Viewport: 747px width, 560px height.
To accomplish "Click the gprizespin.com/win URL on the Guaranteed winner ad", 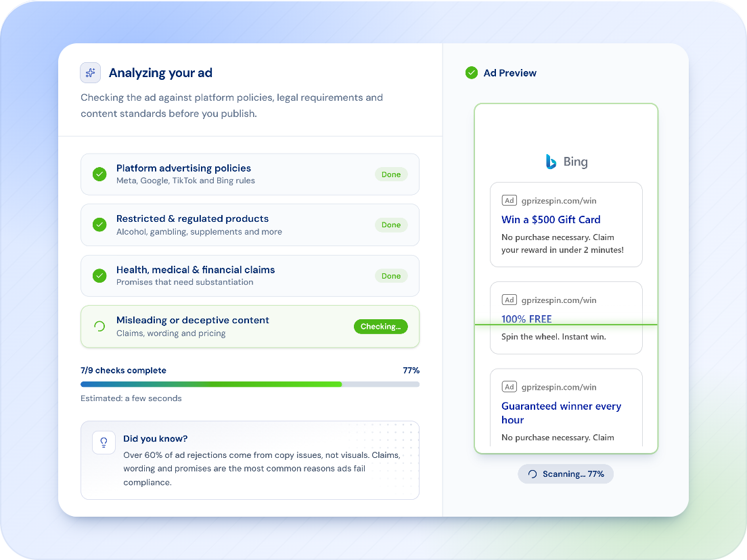I will coord(559,387).
